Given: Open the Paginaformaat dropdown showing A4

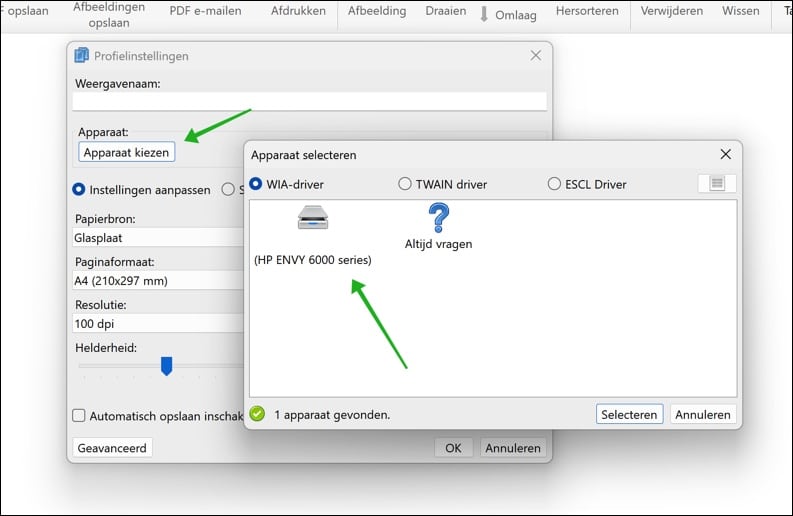Looking at the screenshot, I should [x=158, y=280].
